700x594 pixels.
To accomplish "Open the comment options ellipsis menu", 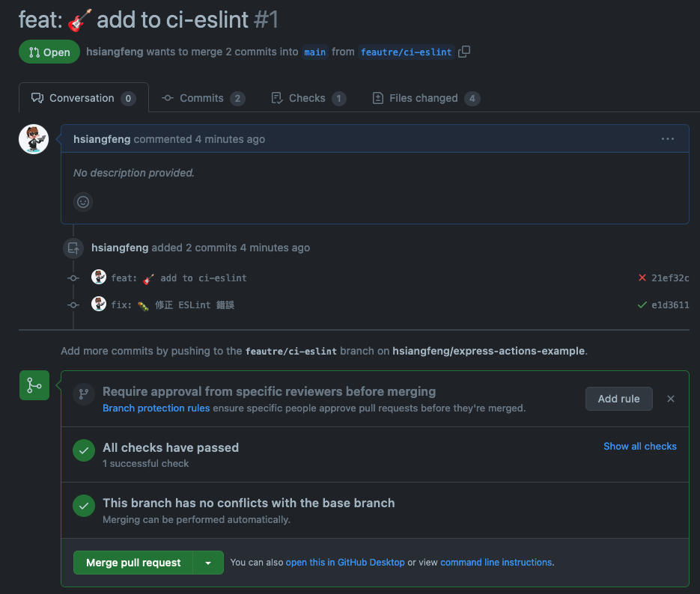I will 668,139.
